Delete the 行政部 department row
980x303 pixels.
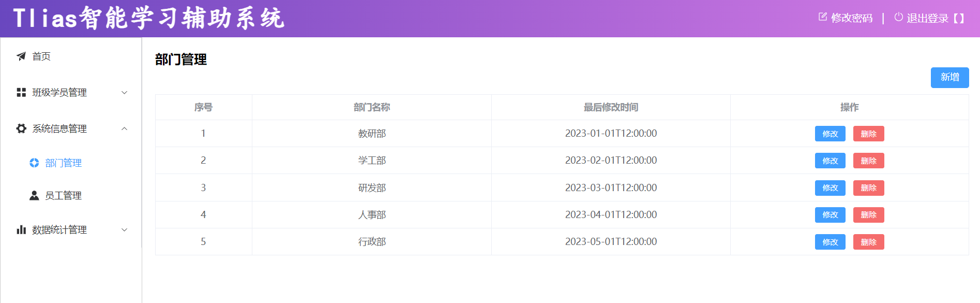click(868, 242)
